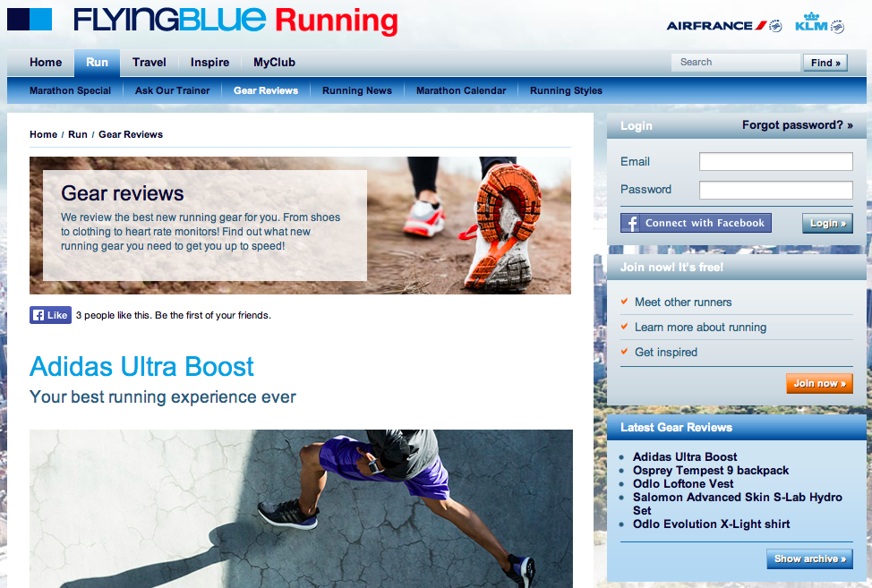The width and height of the screenshot is (872, 588).
Task: Open the Air France logo link
Action: pyautogui.click(x=724, y=26)
